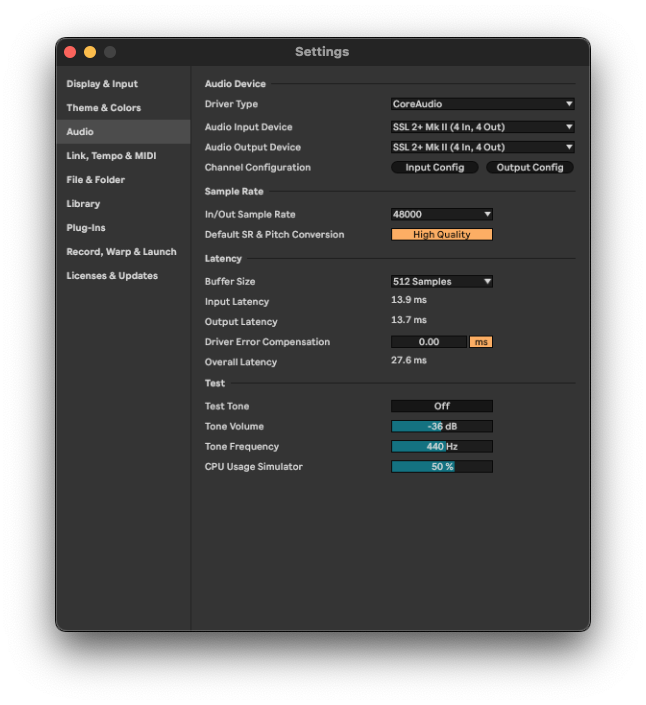646x705 pixels.
Task: Expand the Audio Output Device dropdown
Action: tap(482, 147)
